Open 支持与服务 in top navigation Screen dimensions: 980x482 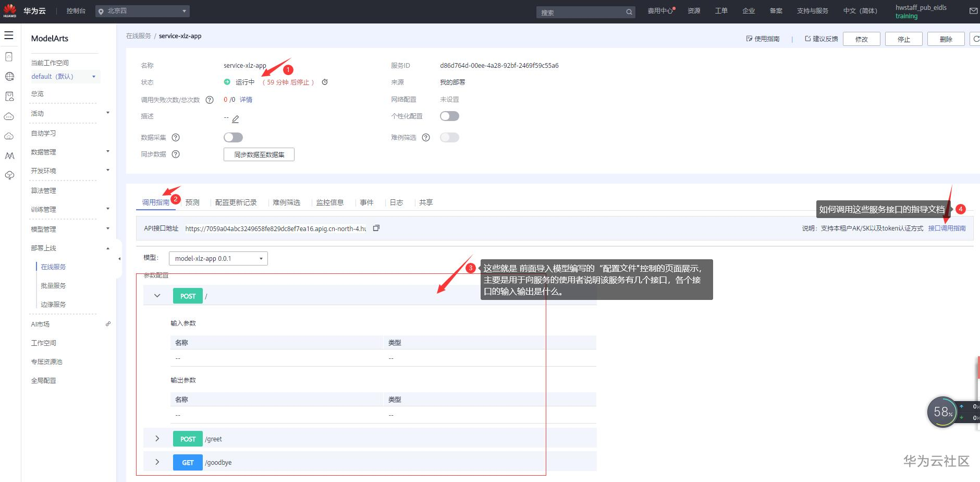813,11
